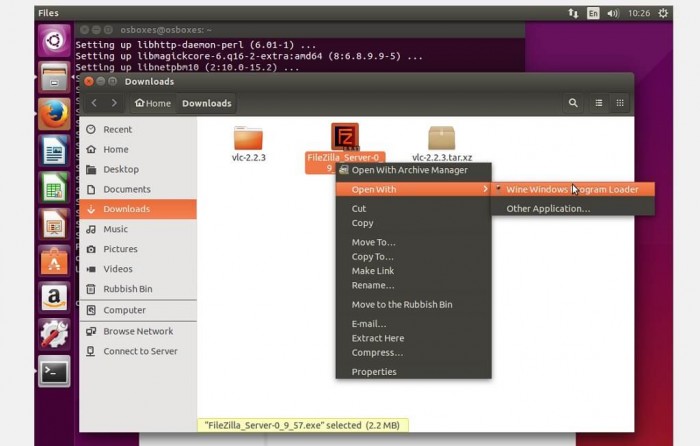Image resolution: width=700 pixels, height=446 pixels.
Task: Open the En keyboard layout indicator
Action: [x=593, y=13]
